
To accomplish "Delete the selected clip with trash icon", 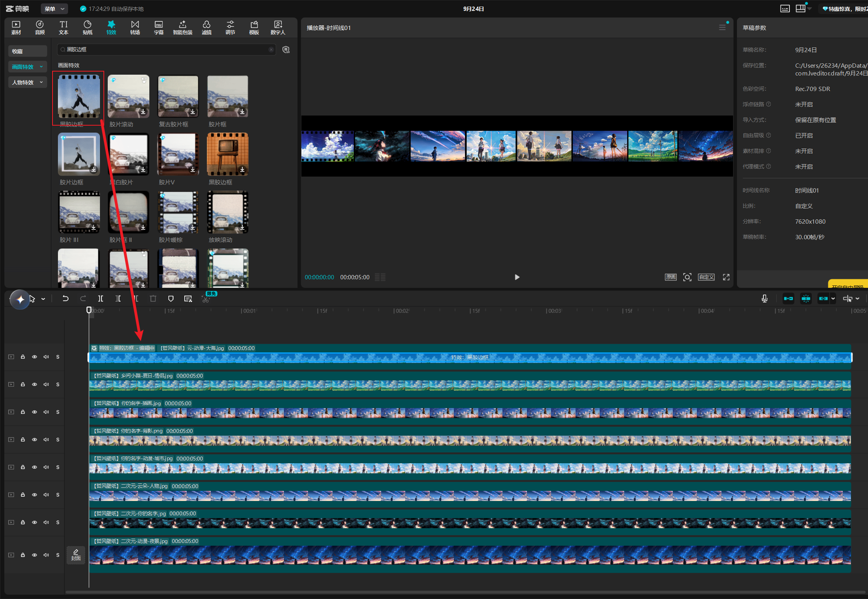I will point(153,298).
